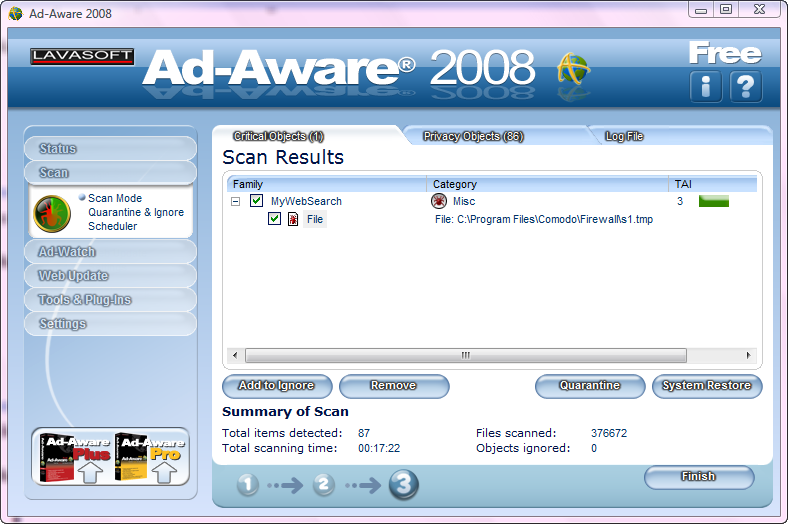Collapse the MyWebSearch tree node
The height and width of the screenshot is (524, 788).
[x=235, y=201]
